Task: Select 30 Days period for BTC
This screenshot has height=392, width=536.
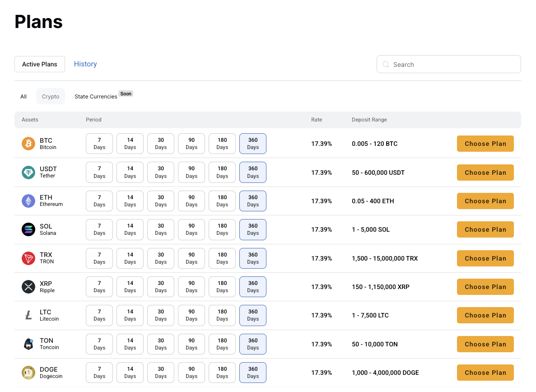Action: tap(161, 144)
